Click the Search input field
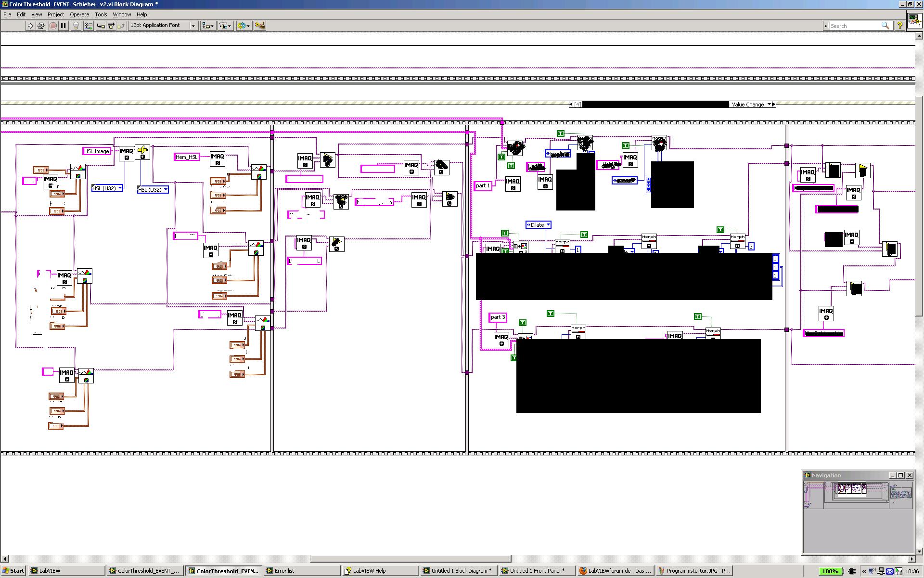The height and width of the screenshot is (578, 924). (854, 26)
